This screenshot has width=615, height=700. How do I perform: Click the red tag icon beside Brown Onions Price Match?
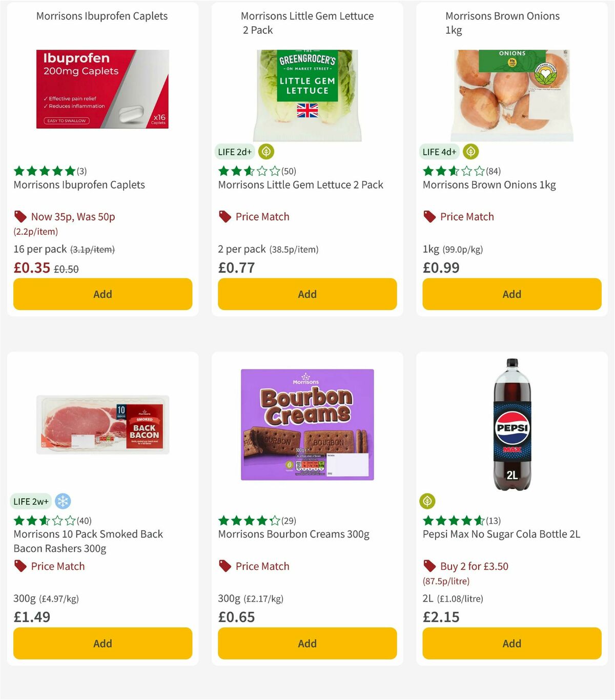pyautogui.click(x=429, y=217)
